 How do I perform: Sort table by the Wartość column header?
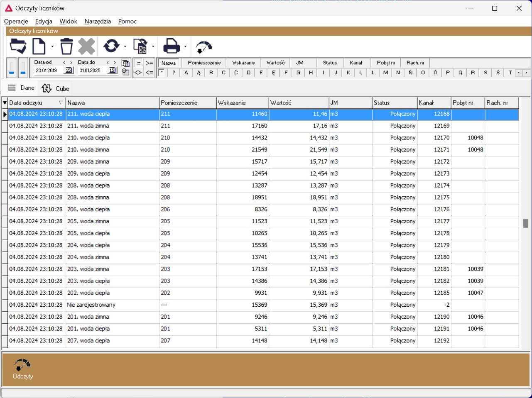point(299,103)
